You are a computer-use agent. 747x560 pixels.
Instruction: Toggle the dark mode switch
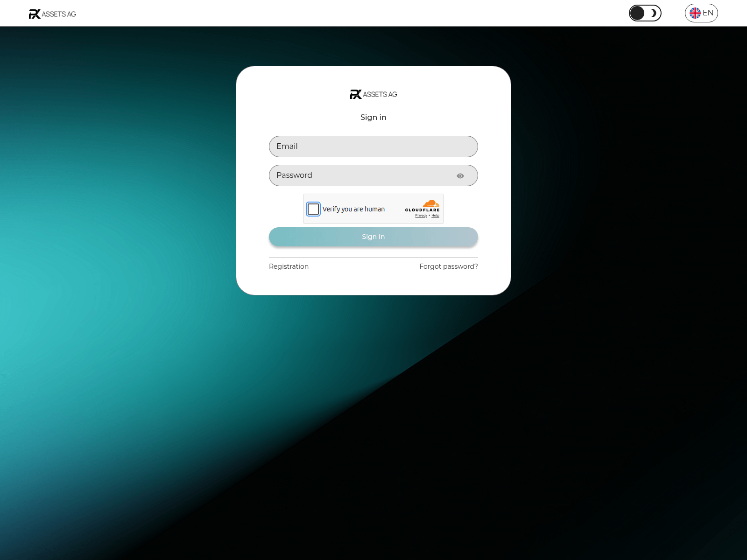(x=645, y=13)
